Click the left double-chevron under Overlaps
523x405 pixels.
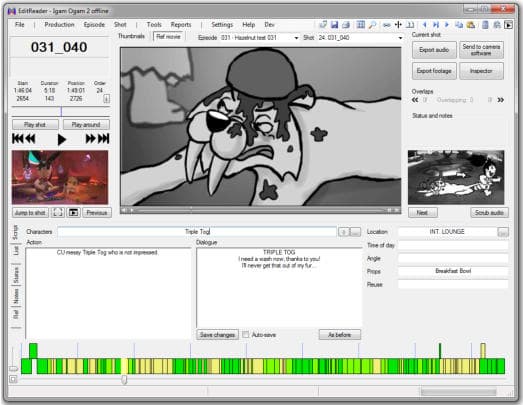tap(415, 100)
